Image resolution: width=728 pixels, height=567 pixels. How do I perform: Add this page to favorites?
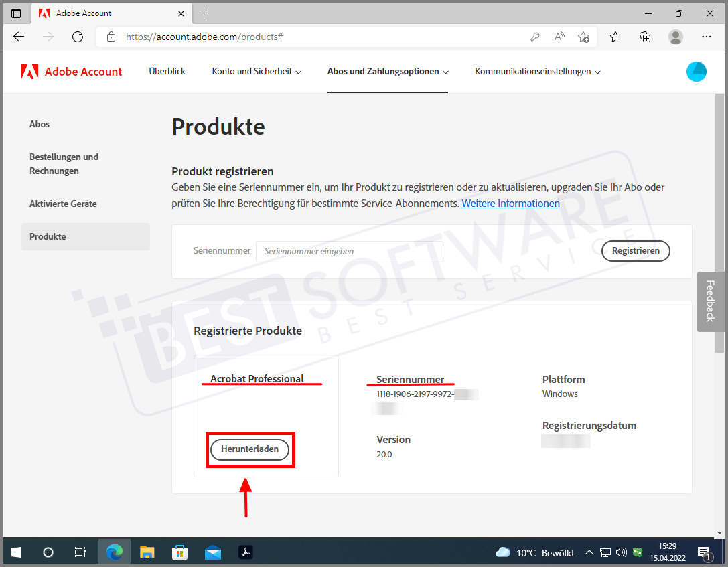click(x=583, y=37)
